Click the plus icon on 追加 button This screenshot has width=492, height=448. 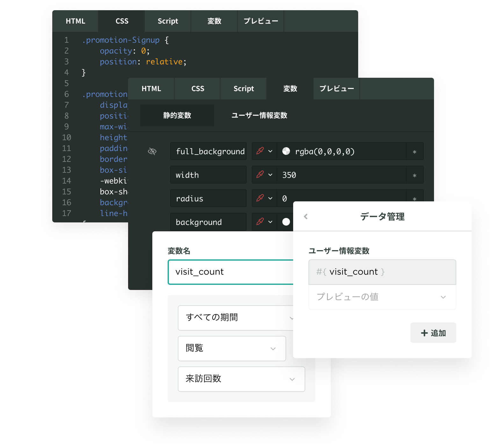(x=424, y=333)
